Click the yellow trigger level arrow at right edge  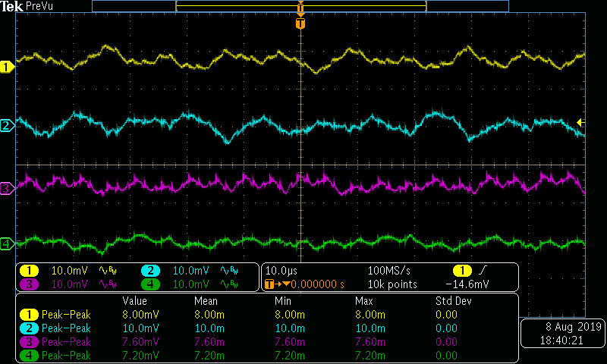pyautogui.click(x=580, y=122)
